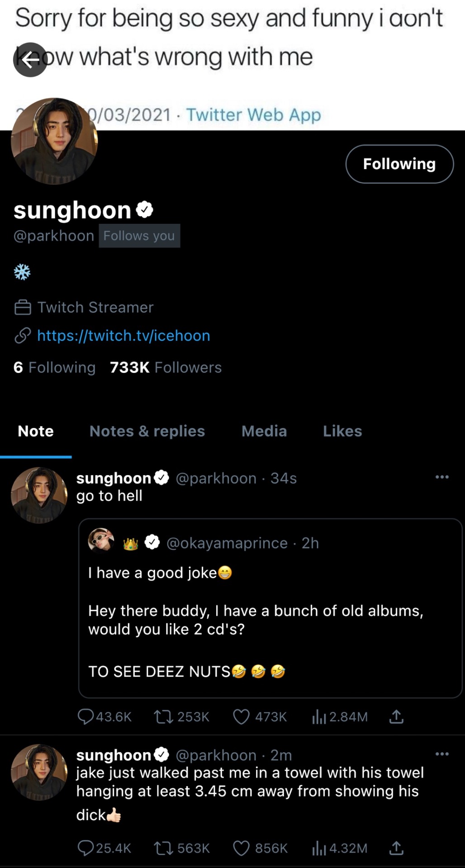Open the Media tab
Screen dimensions: 465x868
pos(264,431)
